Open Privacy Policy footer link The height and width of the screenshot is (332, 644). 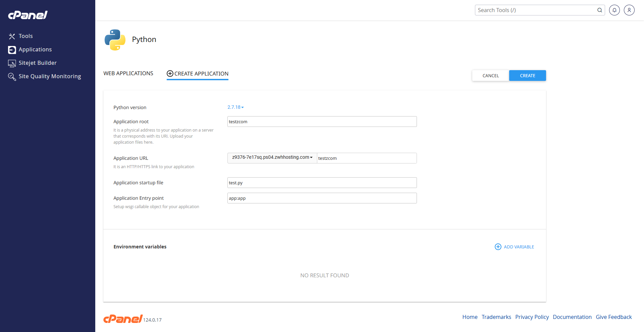tap(532, 317)
